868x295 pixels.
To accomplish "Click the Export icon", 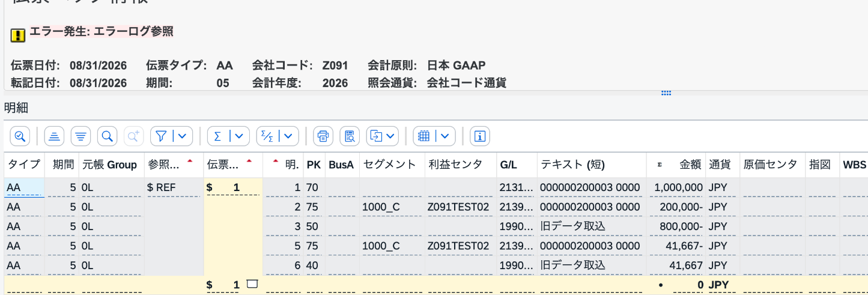I will pos(377,136).
